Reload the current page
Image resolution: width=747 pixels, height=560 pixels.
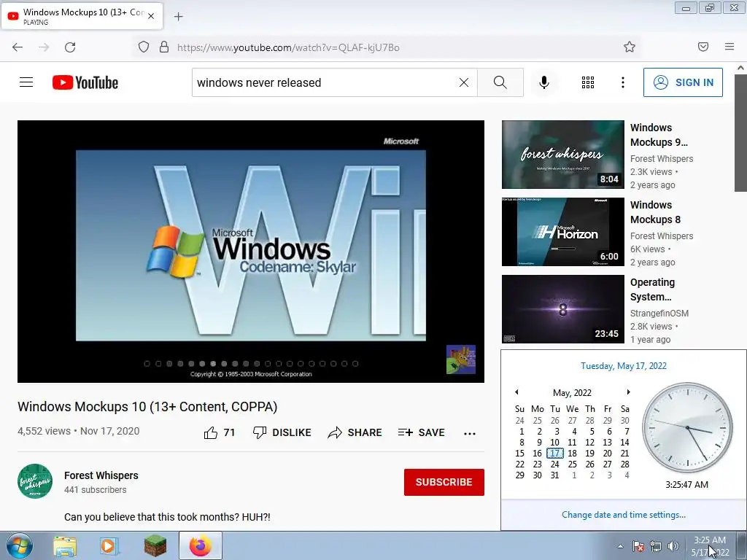[70, 47]
